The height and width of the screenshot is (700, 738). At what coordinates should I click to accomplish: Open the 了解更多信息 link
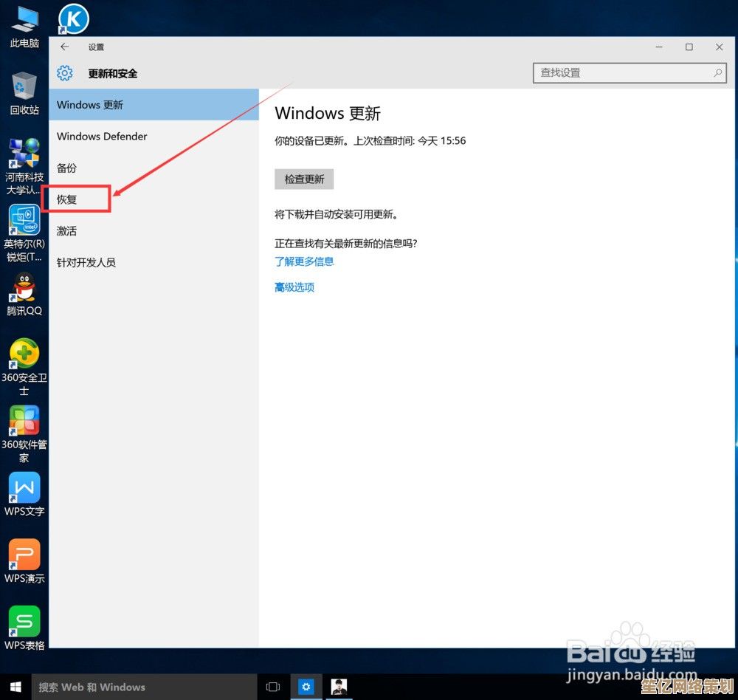pos(304,261)
